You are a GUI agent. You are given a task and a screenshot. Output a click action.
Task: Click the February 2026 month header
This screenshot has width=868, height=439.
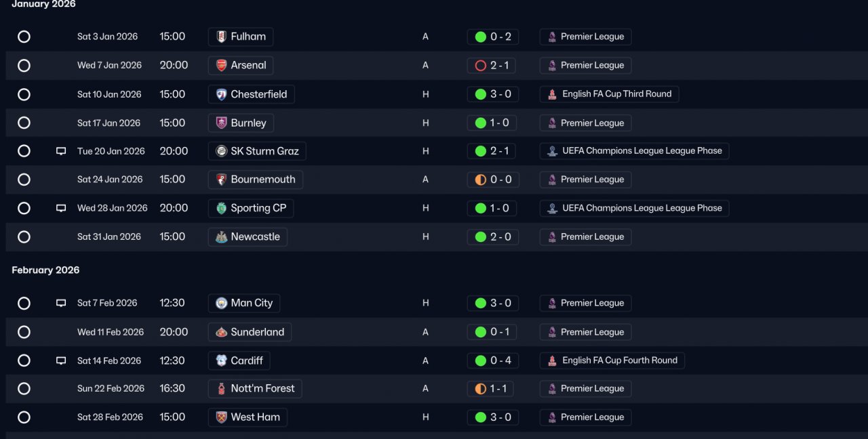45,270
